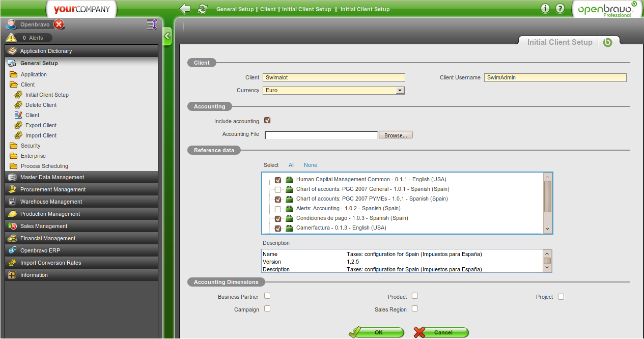This screenshot has width=644, height=339.
Task: Open Delete Client menu entry
Action: pyautogui.click(x=41, y=105)
